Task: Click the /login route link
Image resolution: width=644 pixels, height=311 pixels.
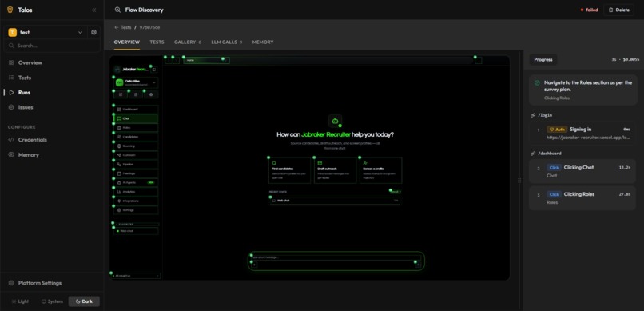Action: point(544,115)
